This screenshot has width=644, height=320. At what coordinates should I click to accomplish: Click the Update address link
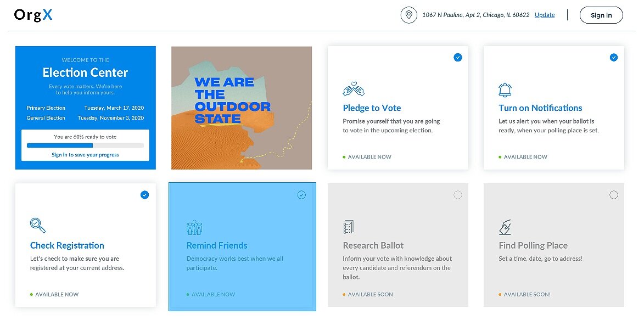tap(545, 15)
